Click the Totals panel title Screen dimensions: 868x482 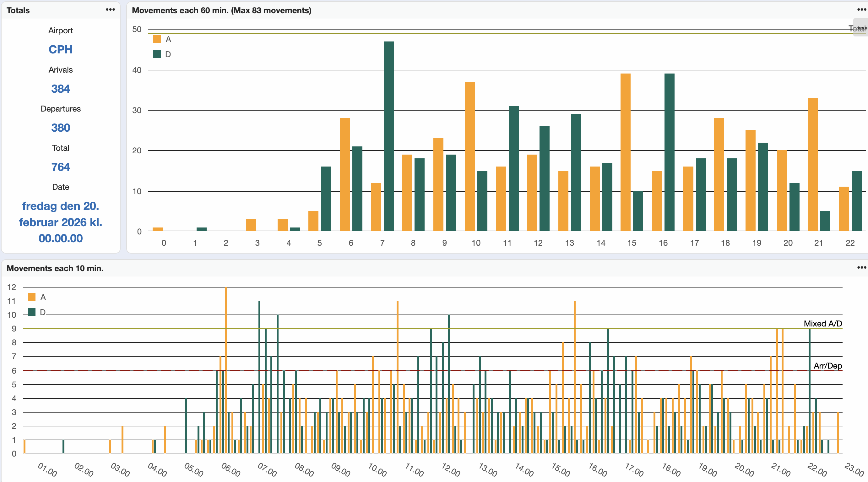coord(18,10)
